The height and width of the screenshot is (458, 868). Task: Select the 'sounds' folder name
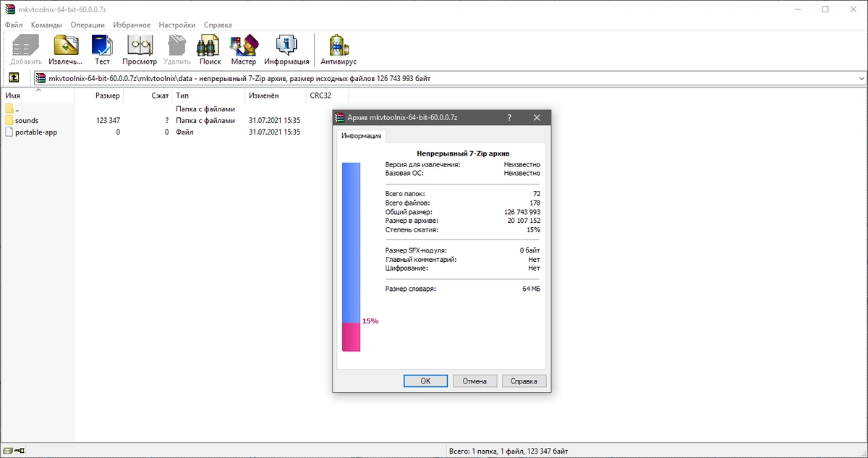(27, 120)
